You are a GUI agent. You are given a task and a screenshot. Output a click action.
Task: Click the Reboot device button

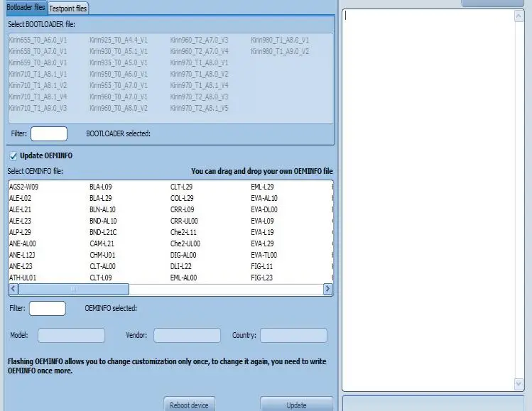tap(189, 405)
